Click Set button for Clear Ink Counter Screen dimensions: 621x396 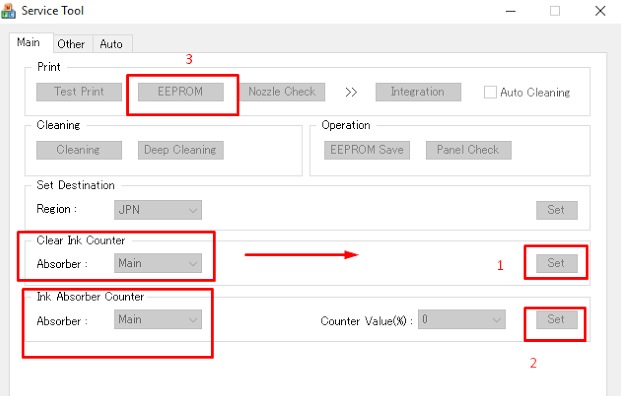pos(556,263)
